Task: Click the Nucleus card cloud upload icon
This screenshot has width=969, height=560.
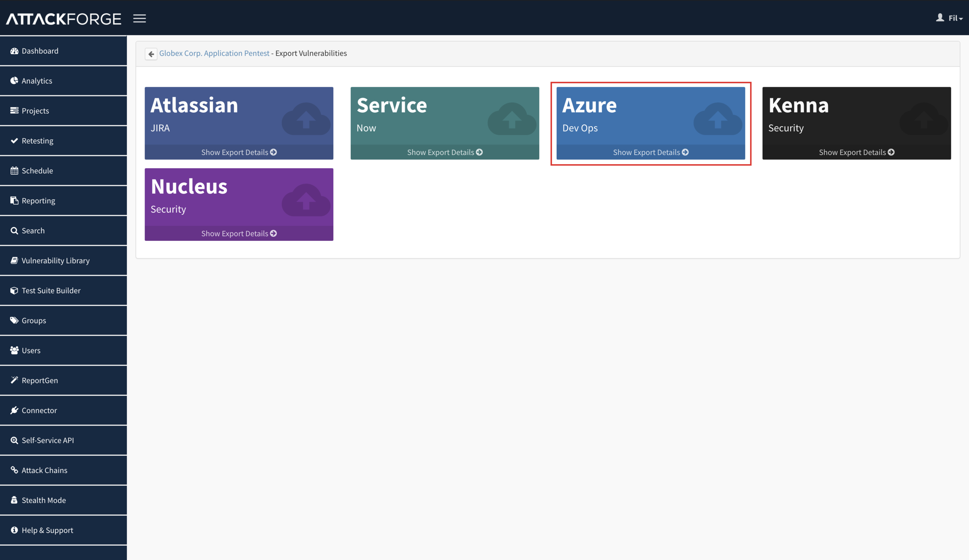Action: pos(306,200)
